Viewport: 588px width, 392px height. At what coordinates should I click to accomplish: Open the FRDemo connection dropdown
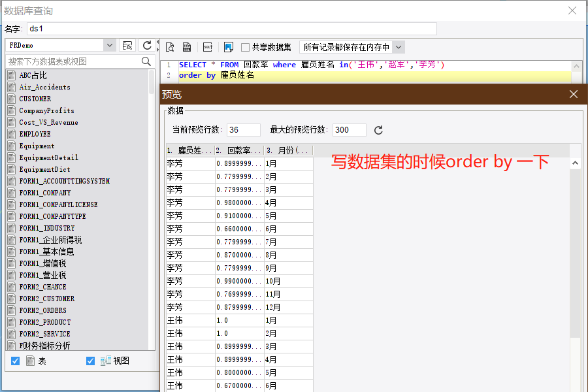point(109,45)
